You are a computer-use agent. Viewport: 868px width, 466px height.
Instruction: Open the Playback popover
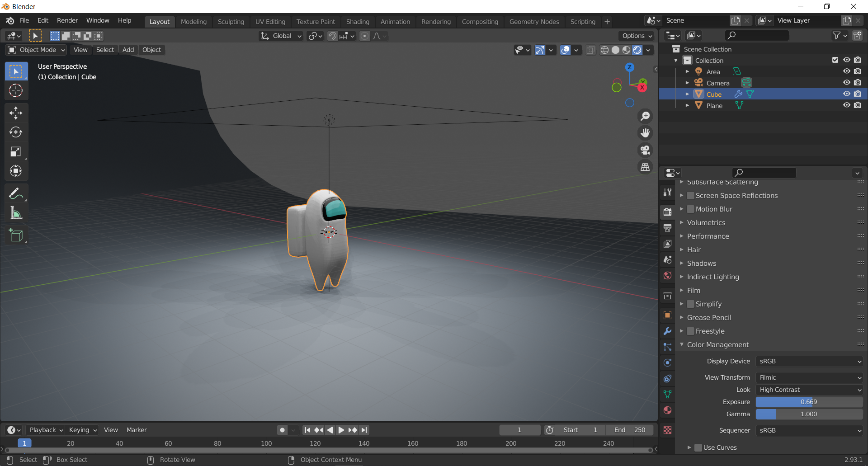click(45, 430)
